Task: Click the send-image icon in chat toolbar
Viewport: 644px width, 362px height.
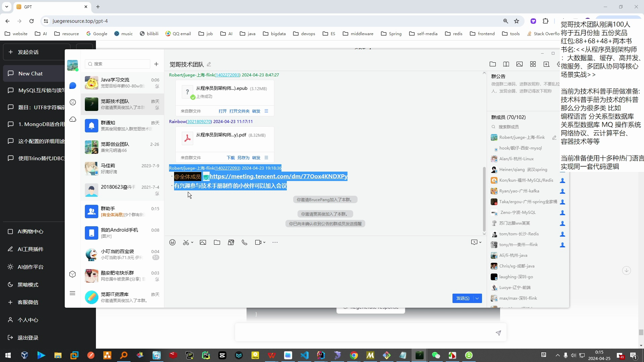Action: tap(203, 242)
